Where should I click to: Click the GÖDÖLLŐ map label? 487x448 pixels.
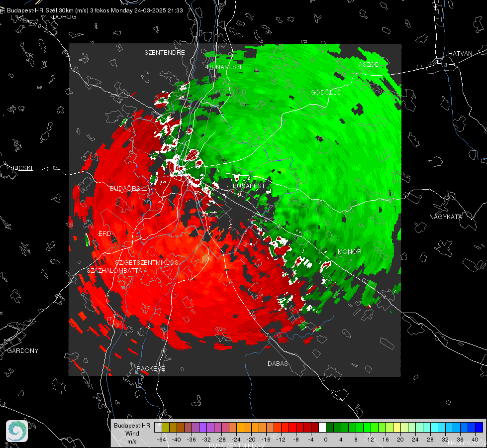pos(326,92)
